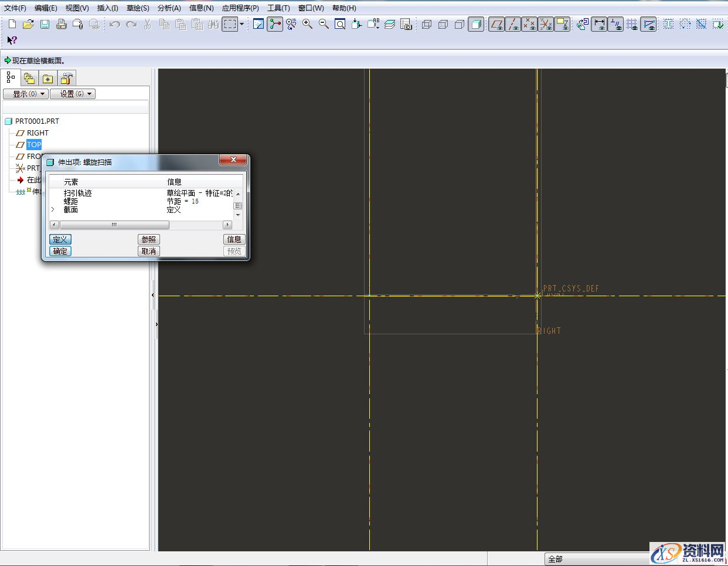Open the 草绘(S) menu
Viewport: 728px width, 566px height.
(138, 8)
